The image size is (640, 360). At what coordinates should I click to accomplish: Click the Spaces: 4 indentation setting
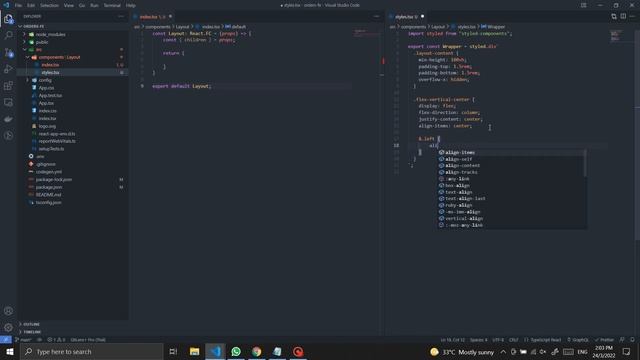click(478, 340)
